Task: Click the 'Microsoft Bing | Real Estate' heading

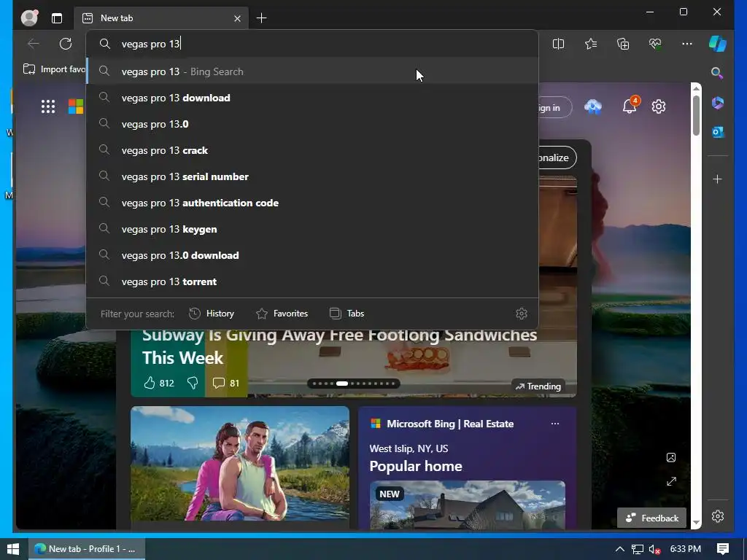Action: tap(449, 424)
